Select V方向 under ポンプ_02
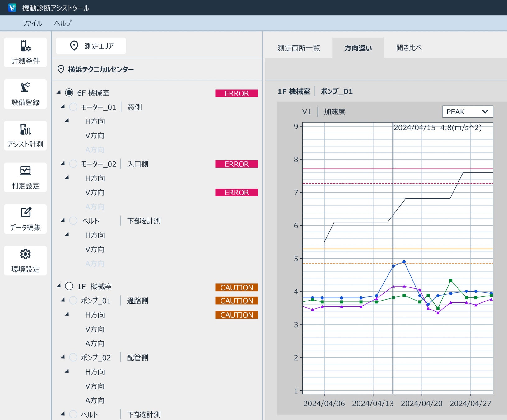The height and width of the screenshot is (420, 507). (x=95, y=386)
